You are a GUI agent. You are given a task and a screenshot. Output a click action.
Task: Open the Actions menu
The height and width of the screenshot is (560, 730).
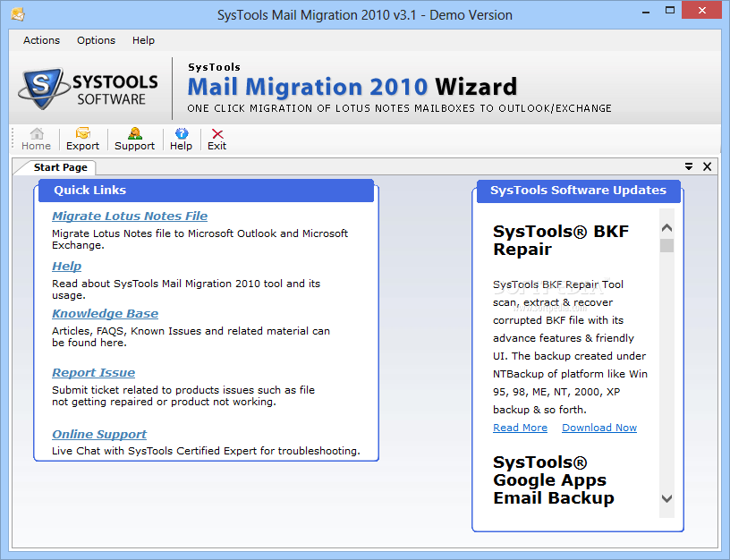(41, 40)
